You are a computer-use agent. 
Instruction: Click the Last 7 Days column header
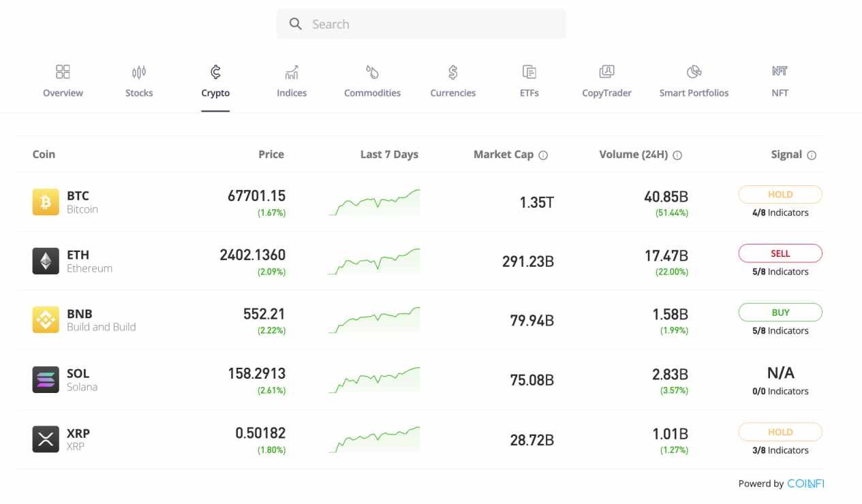tap(389, 155)
